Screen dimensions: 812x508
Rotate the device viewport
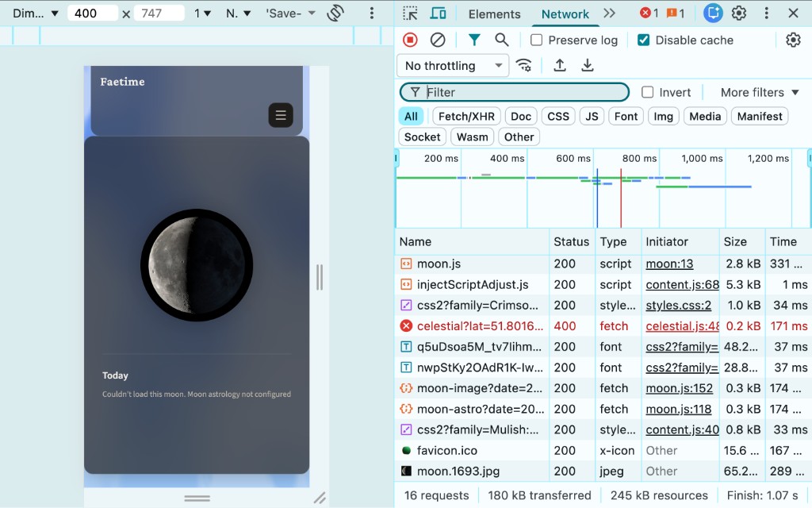[x=335, y=13]
